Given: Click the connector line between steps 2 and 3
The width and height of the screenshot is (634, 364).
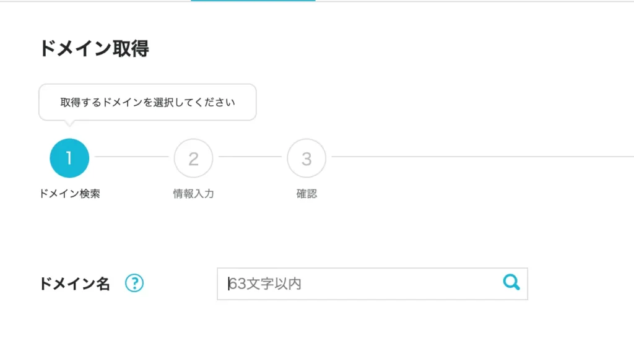Looking at the screenshot, I should (x=250, y=157).
